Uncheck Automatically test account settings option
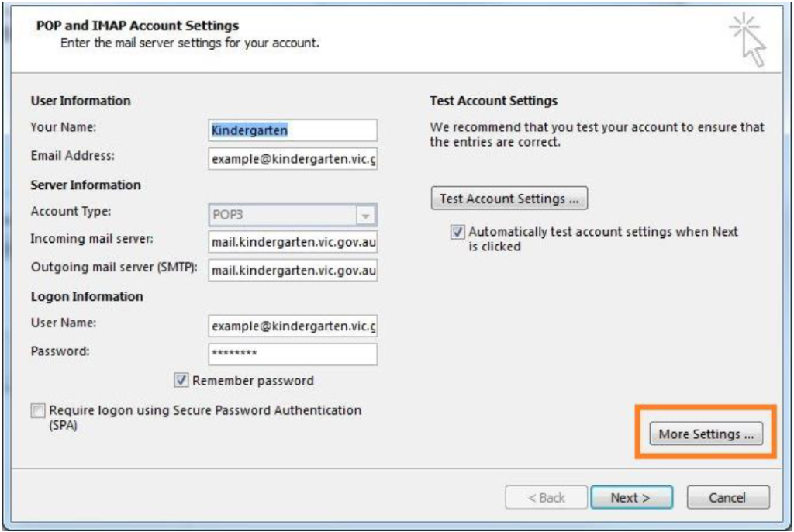This screenshot has width=794, height=532. [457, 232]
